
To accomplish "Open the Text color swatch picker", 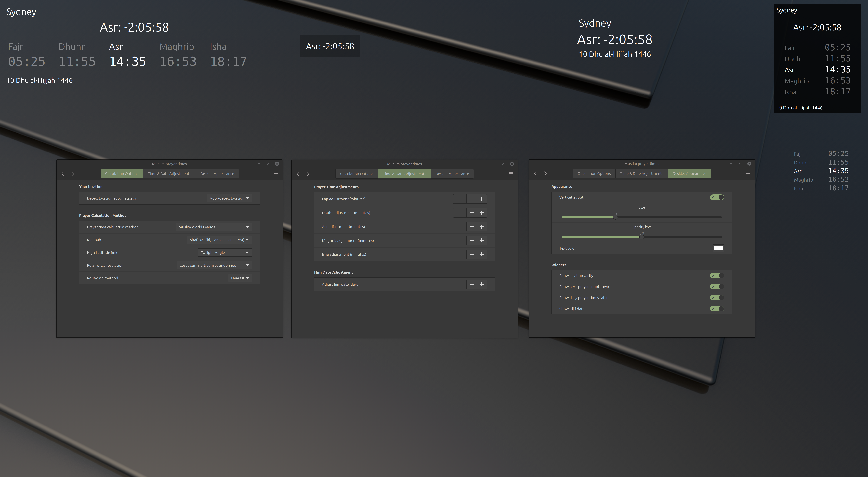I will click(718, 248).
